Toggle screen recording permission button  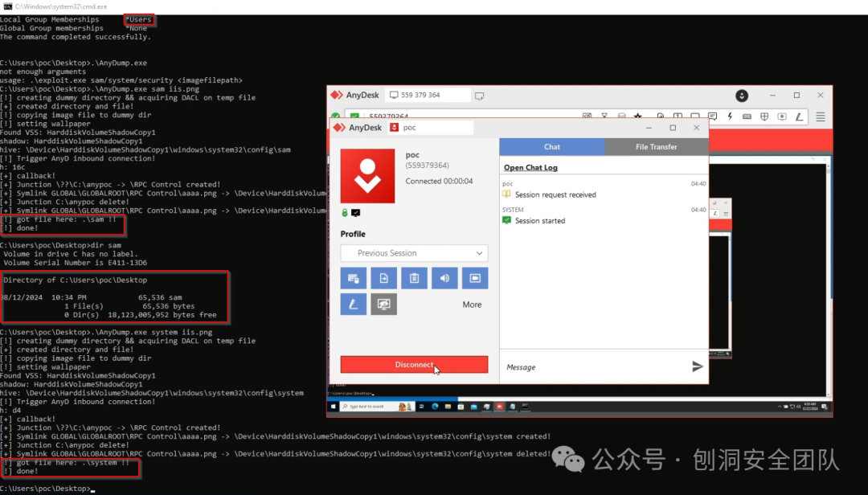(x=475, y=278)
